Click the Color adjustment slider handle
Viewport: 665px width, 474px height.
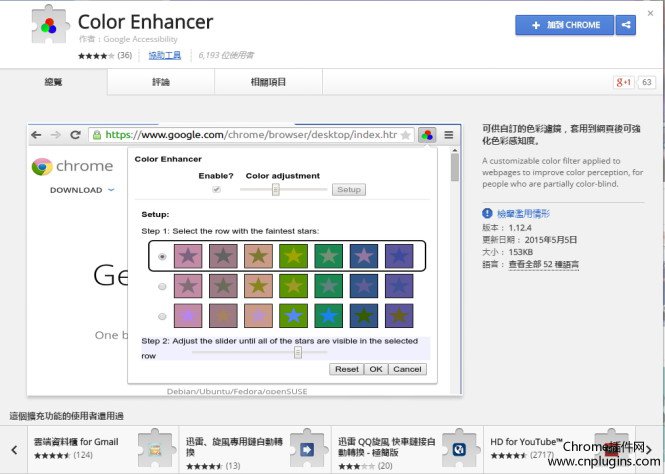coord(276,189)
